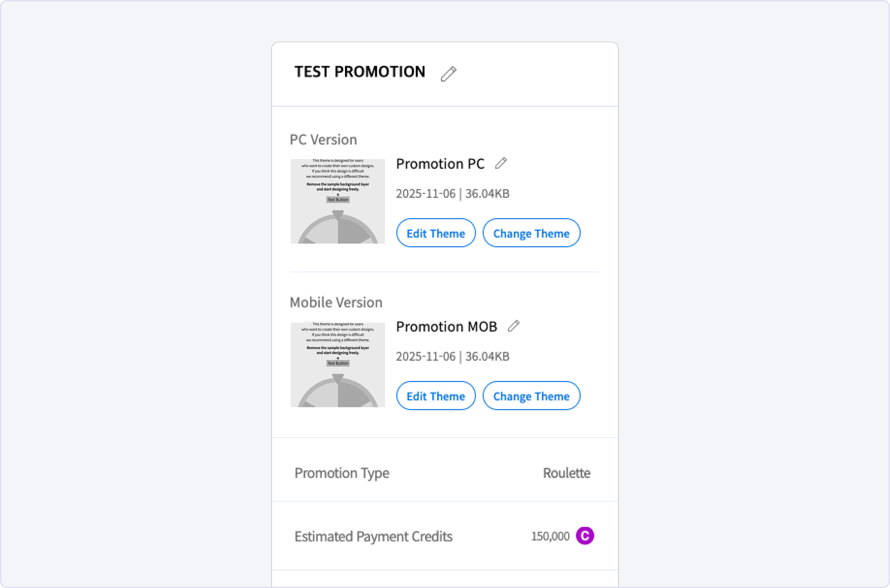Click the Promotion PC theme name
Screen dimensions: 890x588
click(x=440, y=164)
